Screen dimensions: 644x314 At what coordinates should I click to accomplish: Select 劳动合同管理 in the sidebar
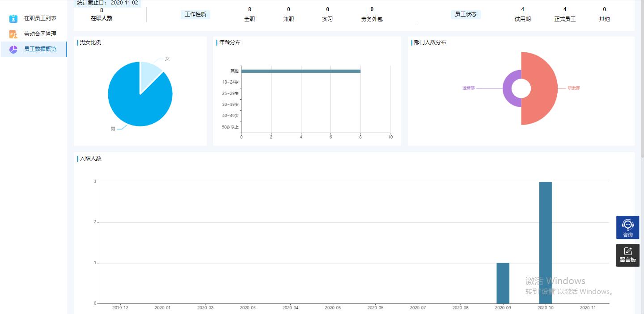[x=40, y=34]
